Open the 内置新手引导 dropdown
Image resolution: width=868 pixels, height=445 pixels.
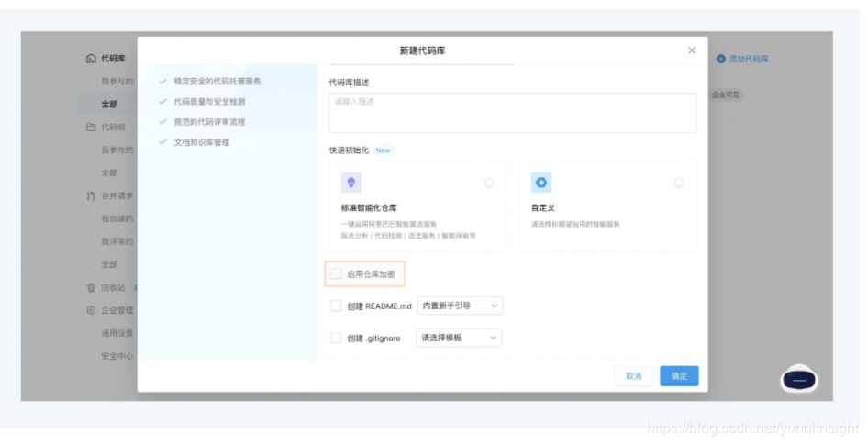(460, 306)
